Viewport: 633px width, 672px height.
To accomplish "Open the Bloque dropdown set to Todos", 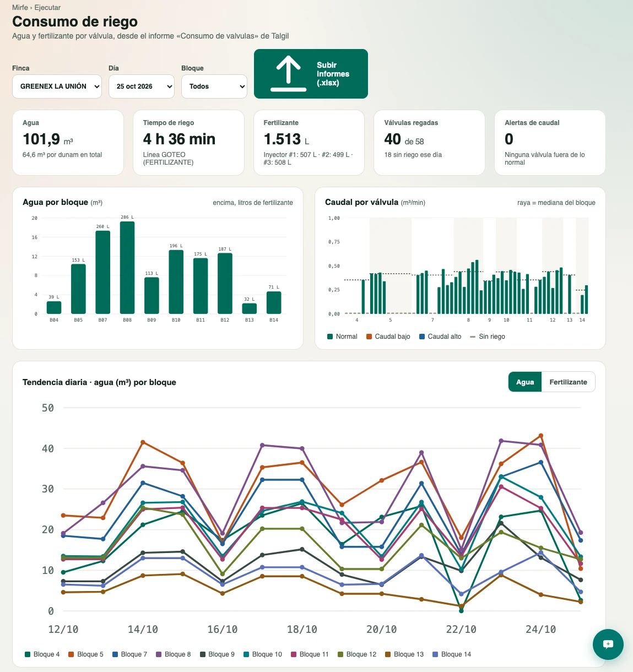I will click(x=214, y=86).
